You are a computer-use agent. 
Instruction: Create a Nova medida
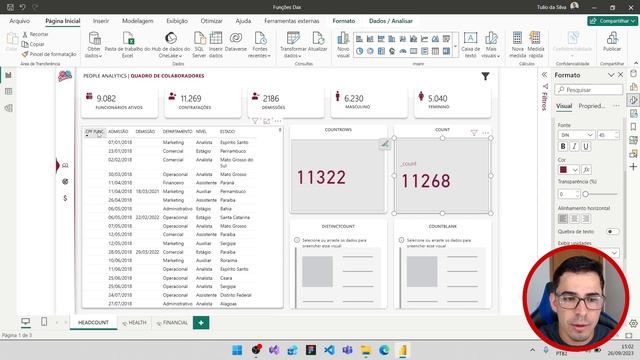pyautogui.click(x=517, y=44)
